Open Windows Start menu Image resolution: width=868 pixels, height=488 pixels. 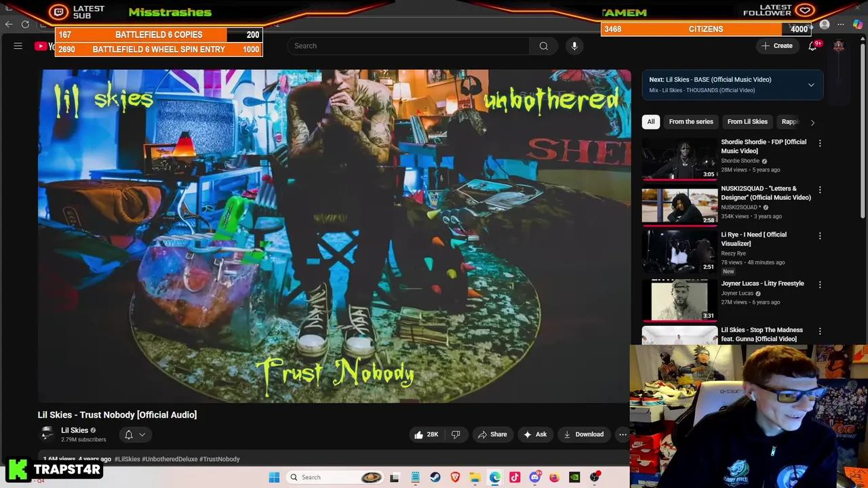[x=274, y=477]
